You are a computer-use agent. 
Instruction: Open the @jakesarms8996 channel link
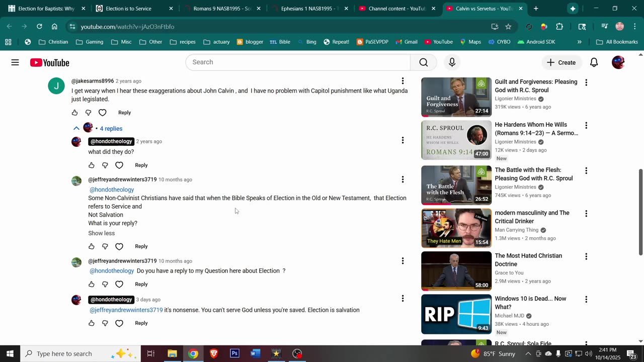(93, 81)
